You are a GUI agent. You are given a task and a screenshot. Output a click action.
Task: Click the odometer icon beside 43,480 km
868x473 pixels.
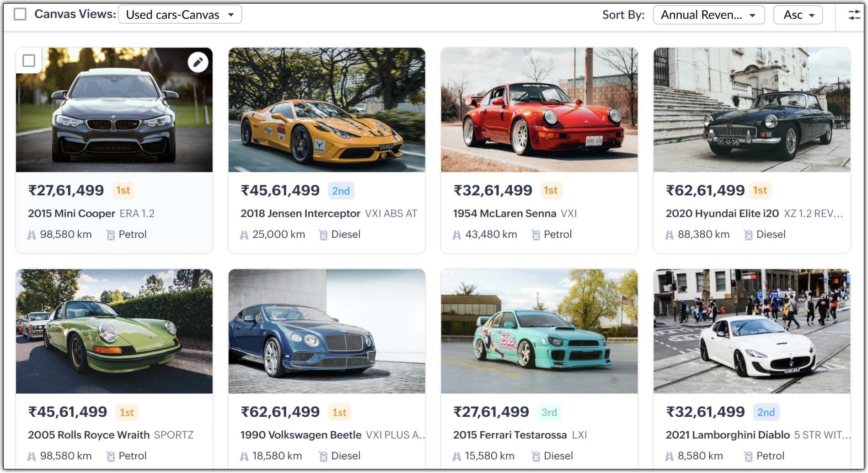457,235
